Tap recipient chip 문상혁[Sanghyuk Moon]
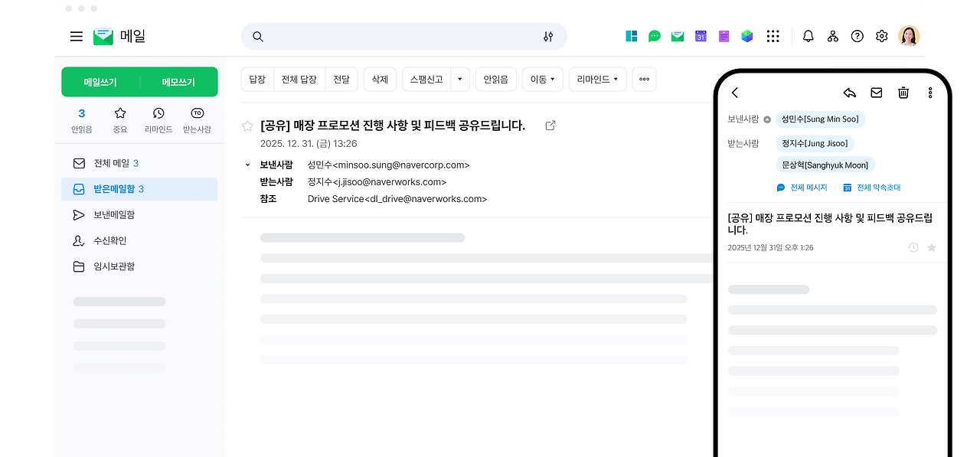The image size is (980, 457). click(825, 165)
